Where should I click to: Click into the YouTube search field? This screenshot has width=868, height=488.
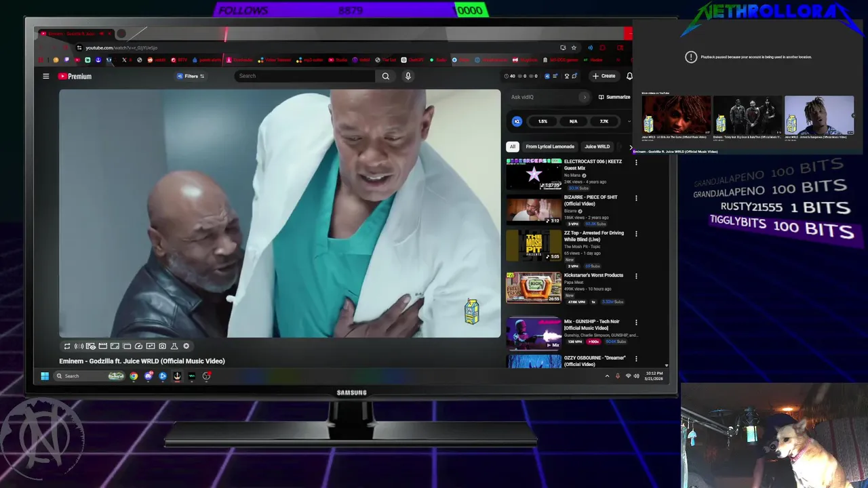pos(305,76)
